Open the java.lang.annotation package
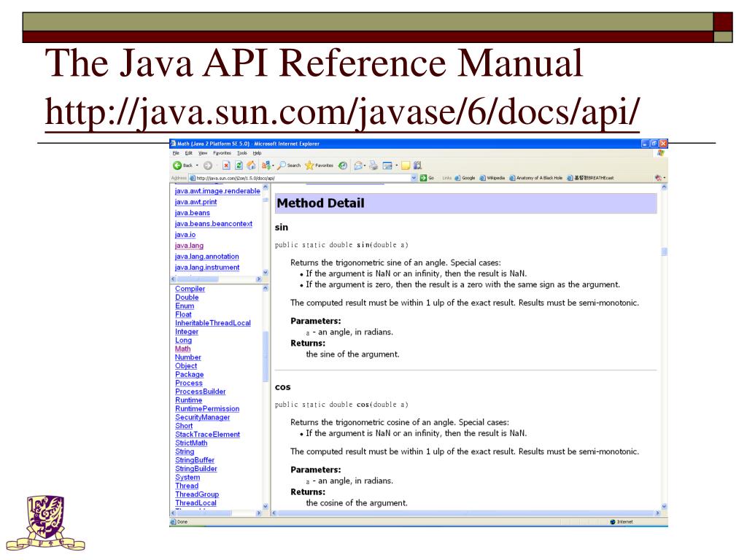Screen dimensions: 747x560 click(206, 257)
